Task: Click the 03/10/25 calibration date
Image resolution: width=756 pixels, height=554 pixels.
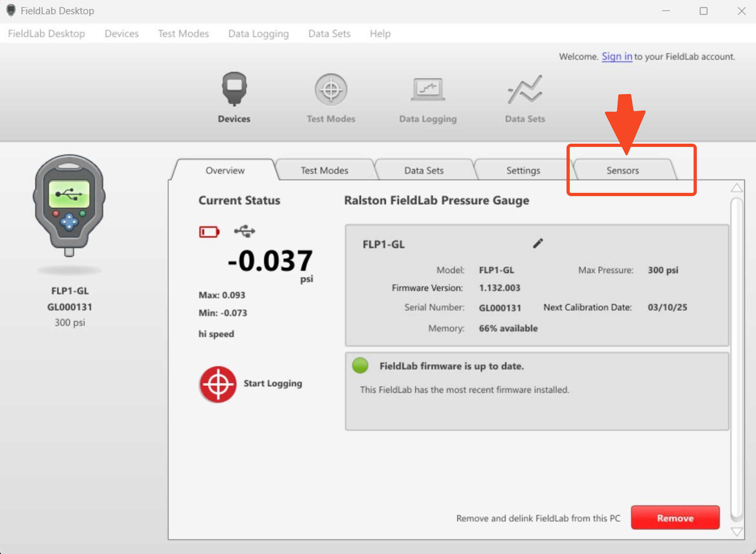Action: tap(667, 307)
